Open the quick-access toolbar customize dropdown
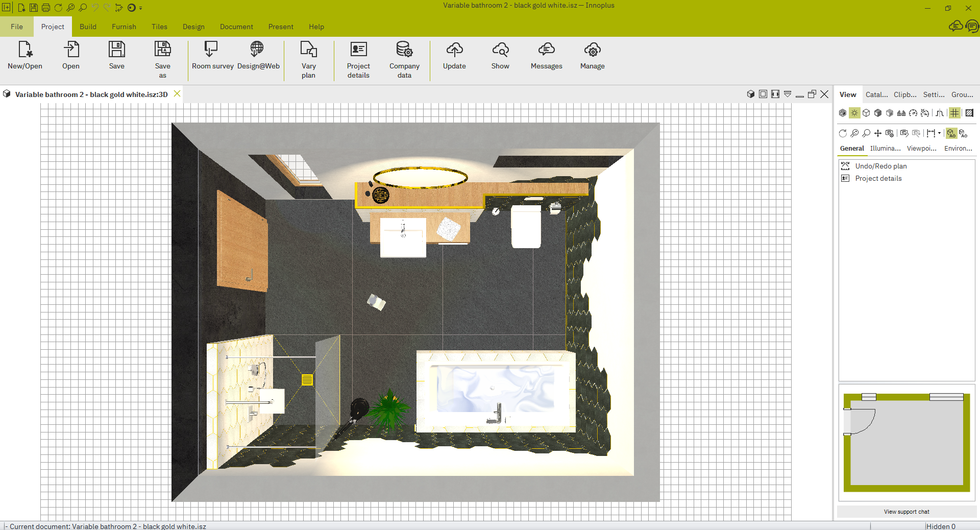980x530 pixels. coord(141,8)
